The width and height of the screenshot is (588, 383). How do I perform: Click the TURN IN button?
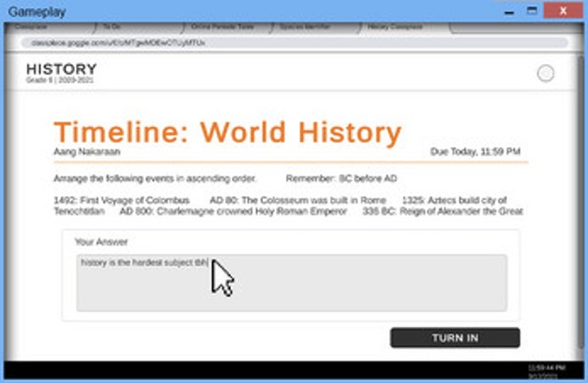tap(455, 338)
